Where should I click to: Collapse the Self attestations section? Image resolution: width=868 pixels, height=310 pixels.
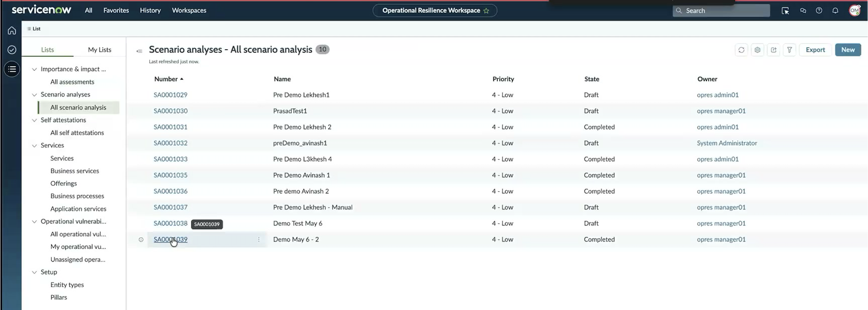pos(34,120)
